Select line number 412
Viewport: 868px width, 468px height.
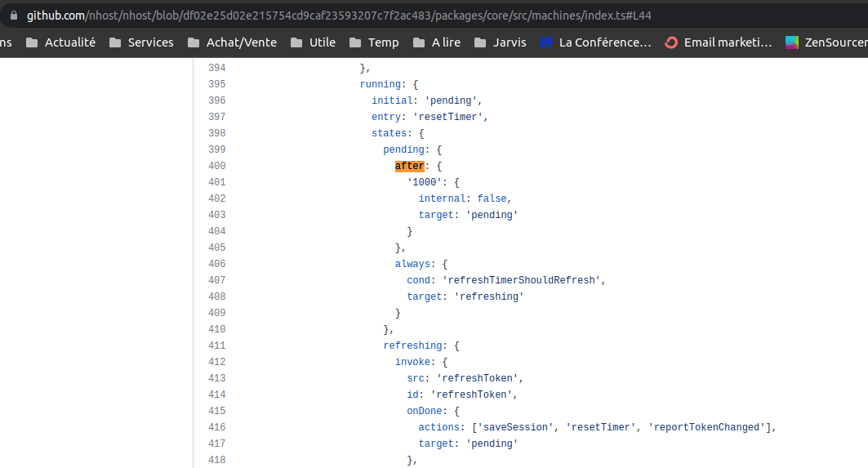click(x=217, y=362)
